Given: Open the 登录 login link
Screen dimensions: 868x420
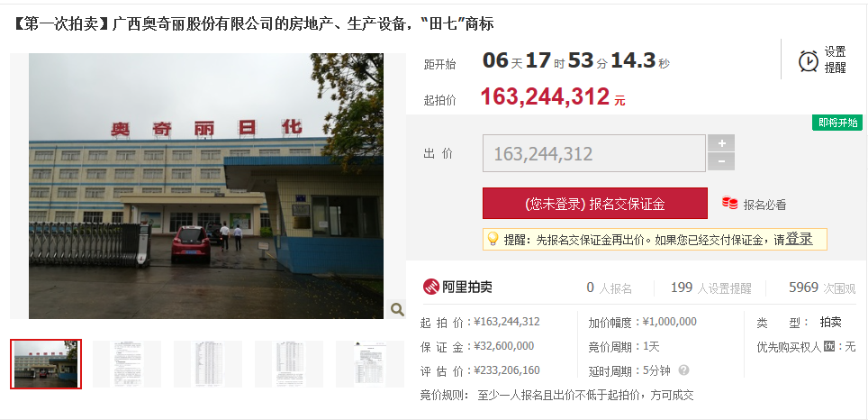Looking at the screenshot, I should [799, 239].
